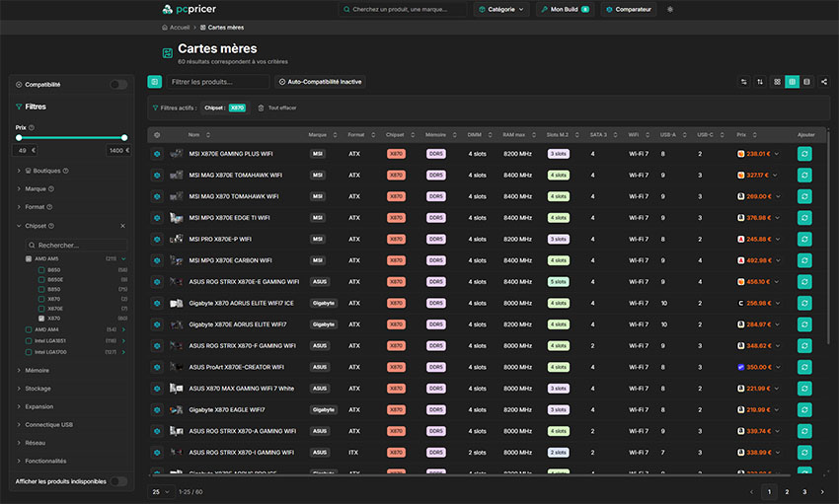Click the teal filter panel toggle icon
Image resolution: width=839 pixels, height=504 pixels.
[155, 82]
